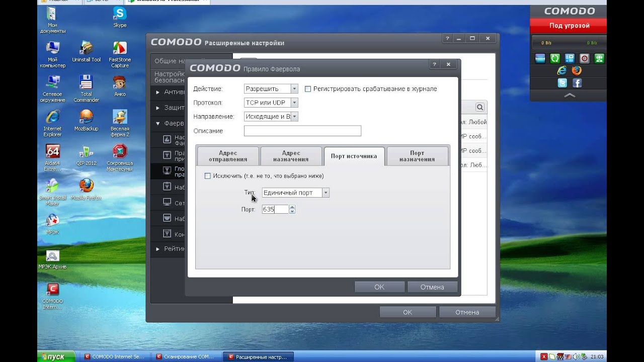Launch Mozilla Firefox desktop shortcut

coord(86,189)
